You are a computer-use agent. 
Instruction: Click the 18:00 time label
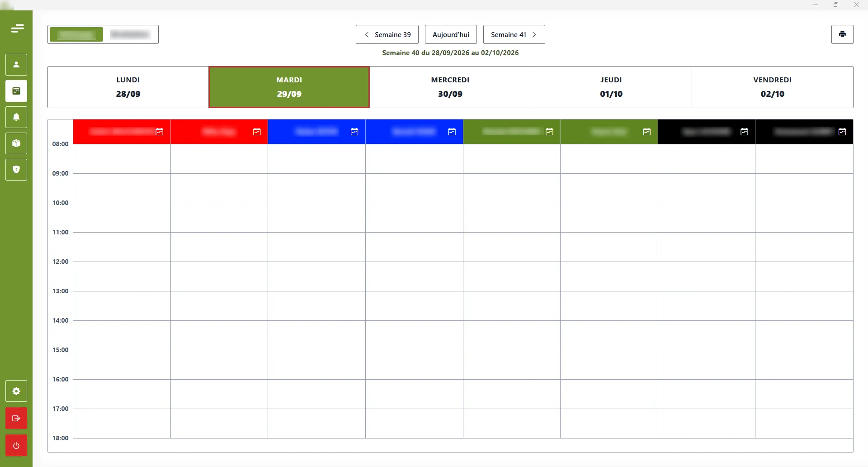[x=60, y=438]
